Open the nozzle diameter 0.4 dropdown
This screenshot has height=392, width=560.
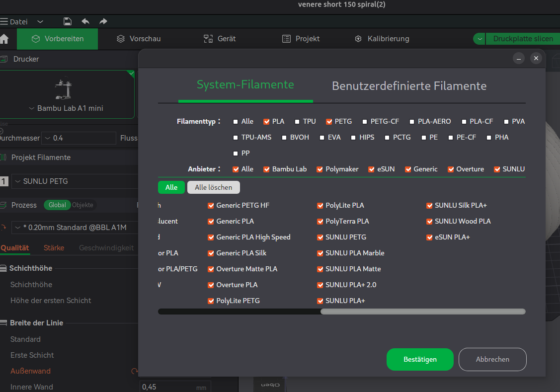coord(79,138)
